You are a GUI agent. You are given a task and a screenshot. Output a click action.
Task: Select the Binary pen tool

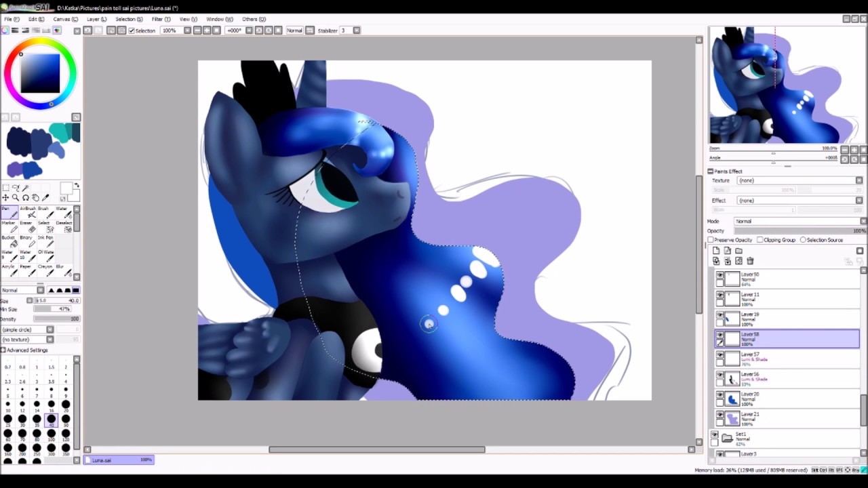(x=27, y=241)
